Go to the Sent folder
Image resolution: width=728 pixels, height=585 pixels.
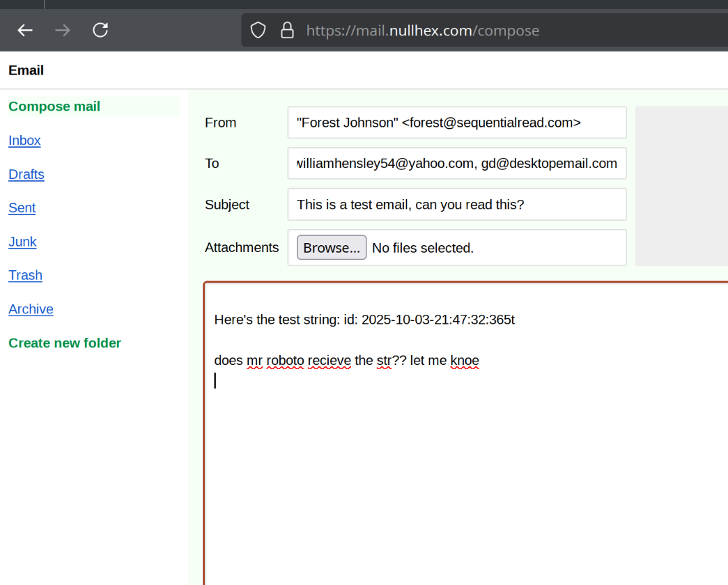[22, 208]
